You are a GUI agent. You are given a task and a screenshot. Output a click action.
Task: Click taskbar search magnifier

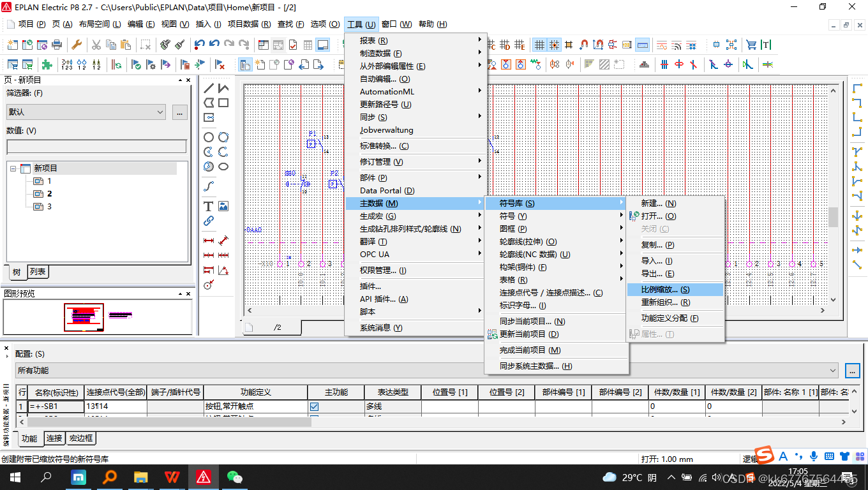click(x=46, y=477)
